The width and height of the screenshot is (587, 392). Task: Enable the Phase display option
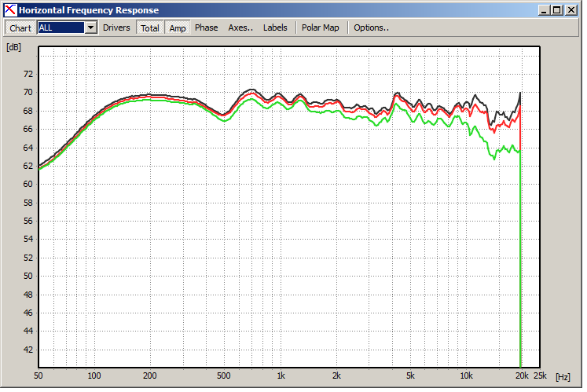click(x=206, y=27)
